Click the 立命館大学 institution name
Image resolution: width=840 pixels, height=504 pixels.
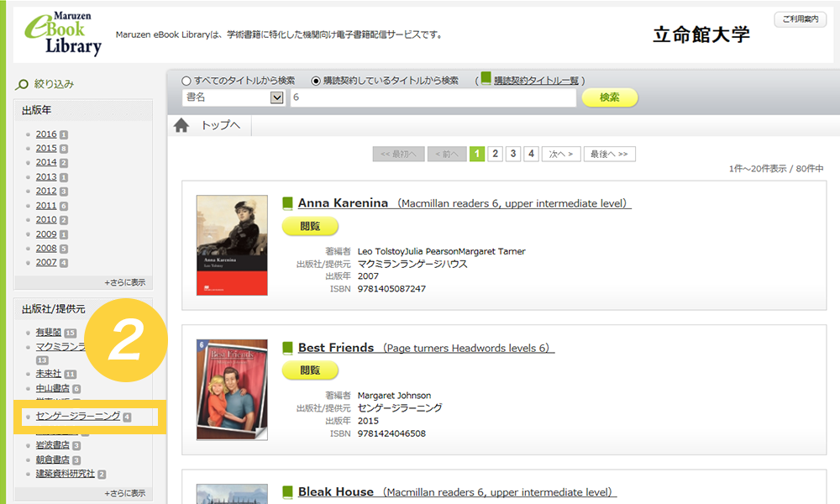coord(701,34)
